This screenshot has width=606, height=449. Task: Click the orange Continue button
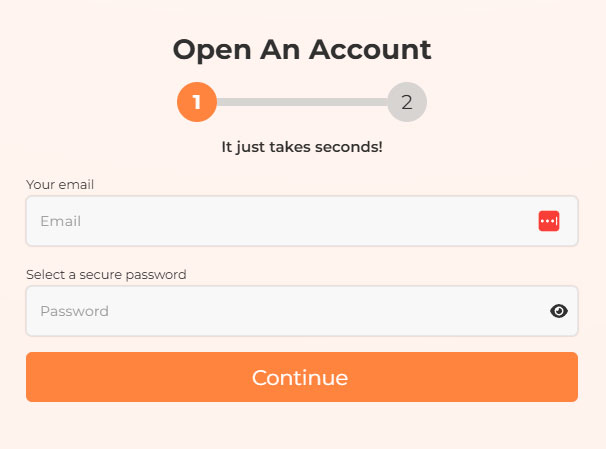pos(302,377)
